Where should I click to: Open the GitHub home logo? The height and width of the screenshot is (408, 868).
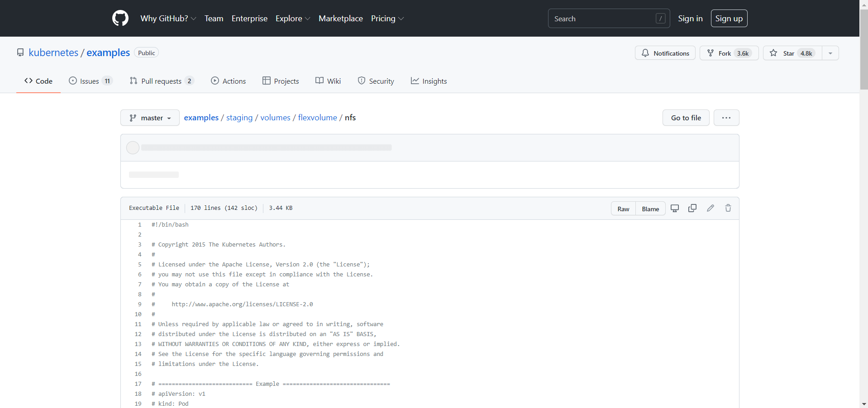click(x=120, y=19)
